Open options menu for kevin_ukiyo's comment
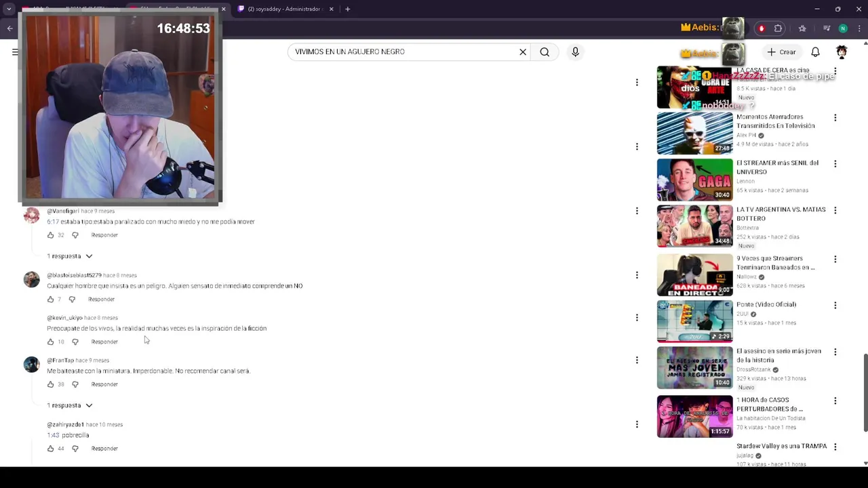This screenshot has height=488, width=868. pyautogui.click(x=637, y=317)
